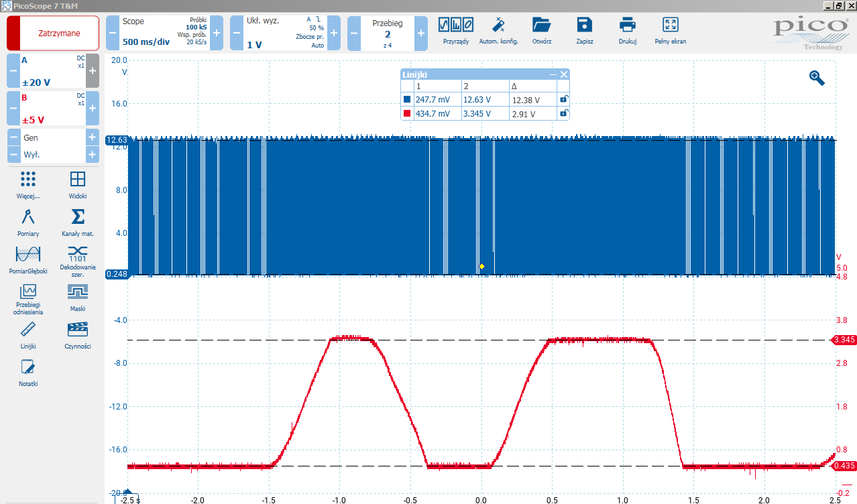Click the yellow trigger marker diamond
857x504 pixels.
click(x=481, y=267)
